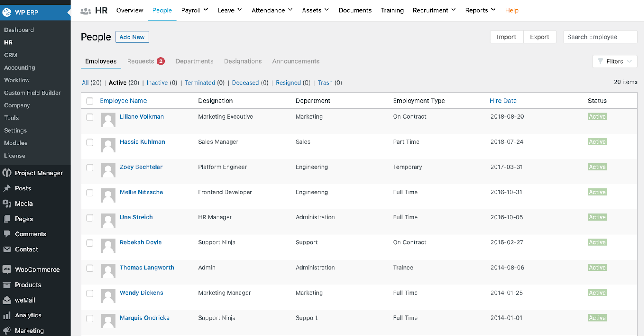Viewport: 644px width, 336px height.
Task: Check the select-all checkbox in table header
Action: [x=90, y=101]
